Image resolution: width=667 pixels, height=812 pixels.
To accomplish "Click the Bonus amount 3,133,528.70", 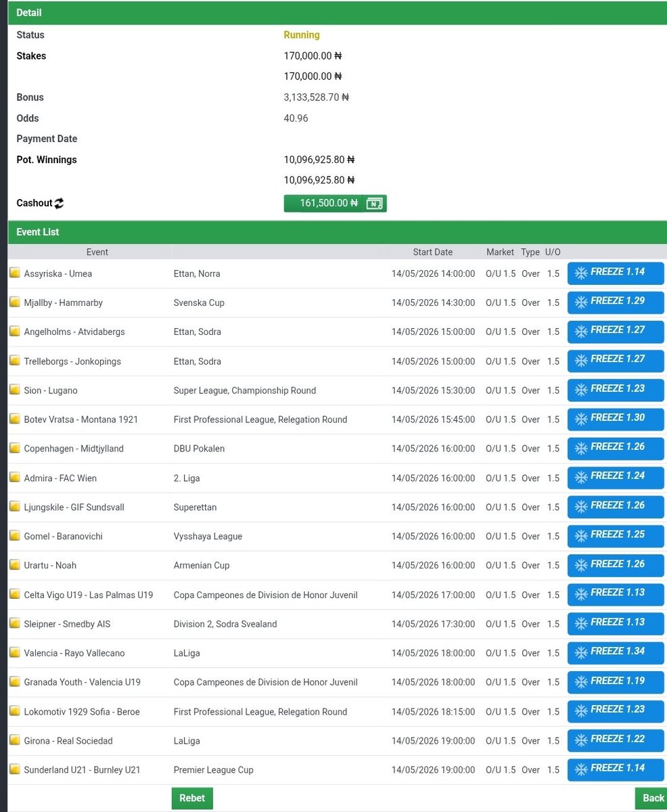I will (x=317, y=97).
